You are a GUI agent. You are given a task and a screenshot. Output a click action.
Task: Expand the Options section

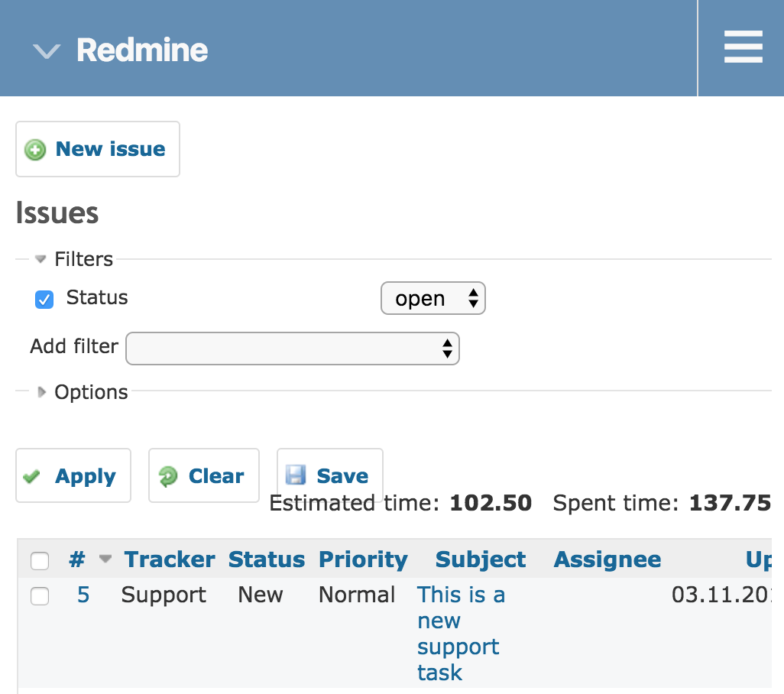click(x=83, y=392)
